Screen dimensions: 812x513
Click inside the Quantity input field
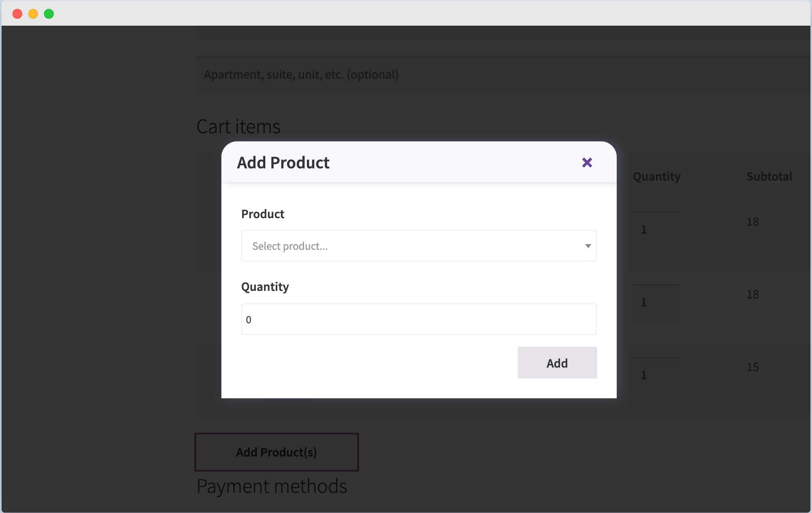(x=419, y=319)
